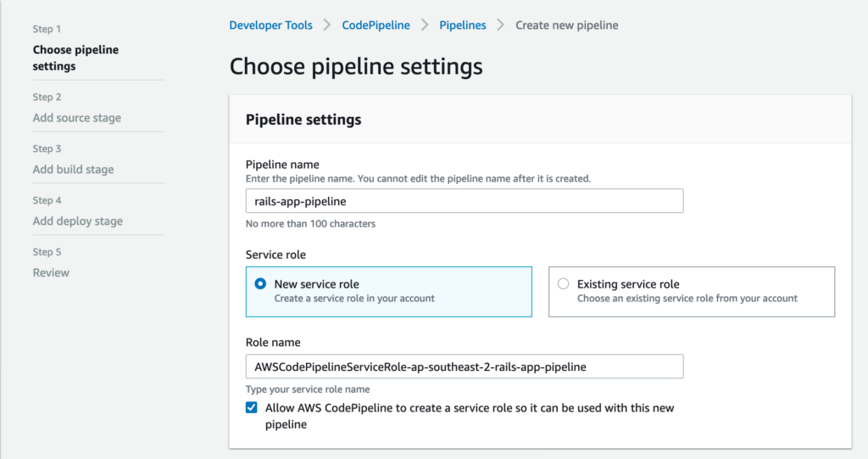Select the New service role radio button
The width and height of the screenshot is (868, 459).
pos(260,284)
